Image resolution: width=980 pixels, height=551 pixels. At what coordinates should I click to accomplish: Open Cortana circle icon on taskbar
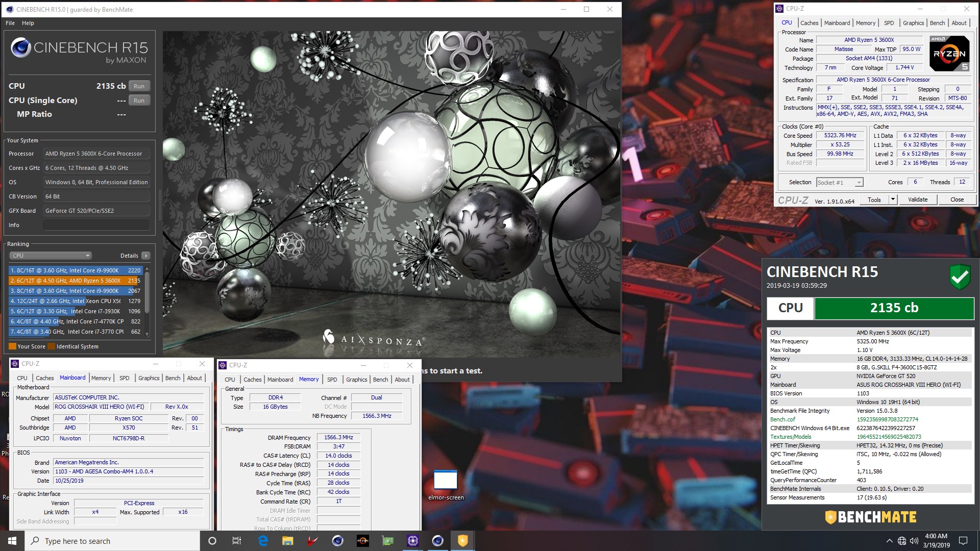pyautogui.click(x=212, y=541)
